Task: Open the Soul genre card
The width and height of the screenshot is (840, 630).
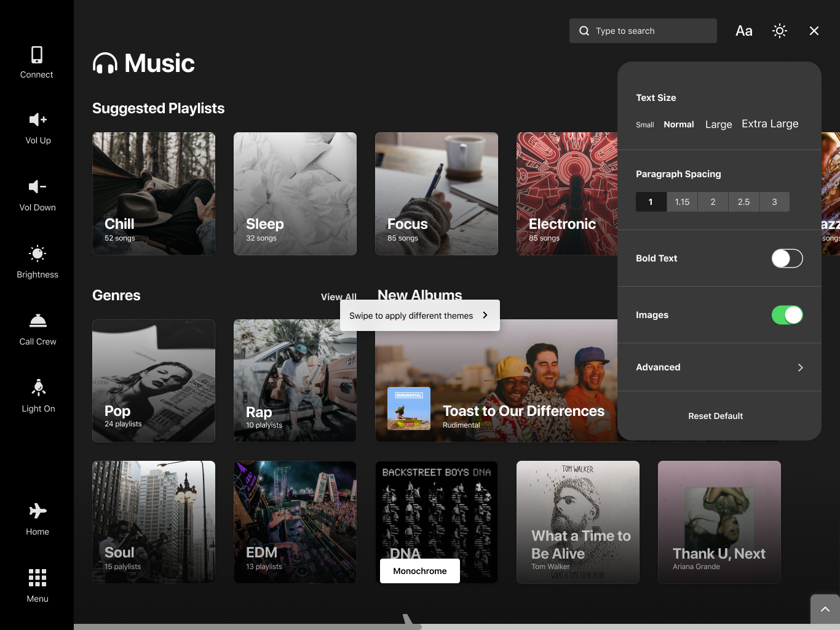Action: coord(154,522)
